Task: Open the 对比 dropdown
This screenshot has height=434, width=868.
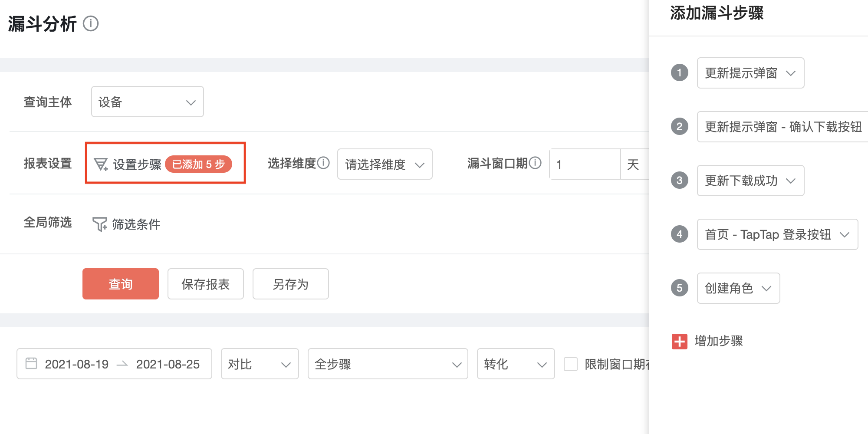Action: click(x=260, y=364)
